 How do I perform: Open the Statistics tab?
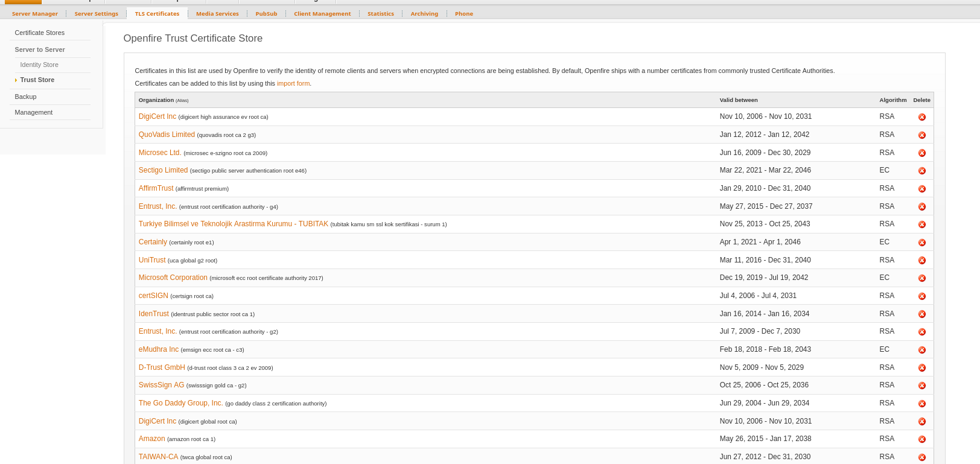click(381, 14)
